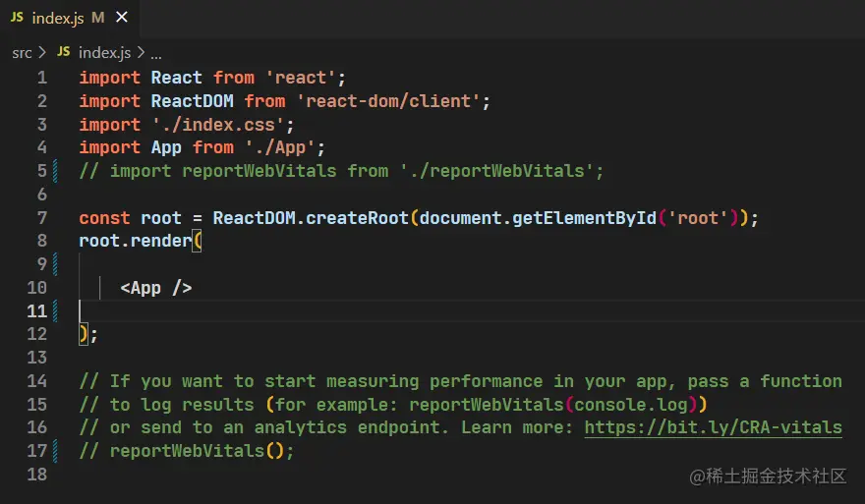Open the bit.ly/CRA-vitals link

(x=713, y=427)
